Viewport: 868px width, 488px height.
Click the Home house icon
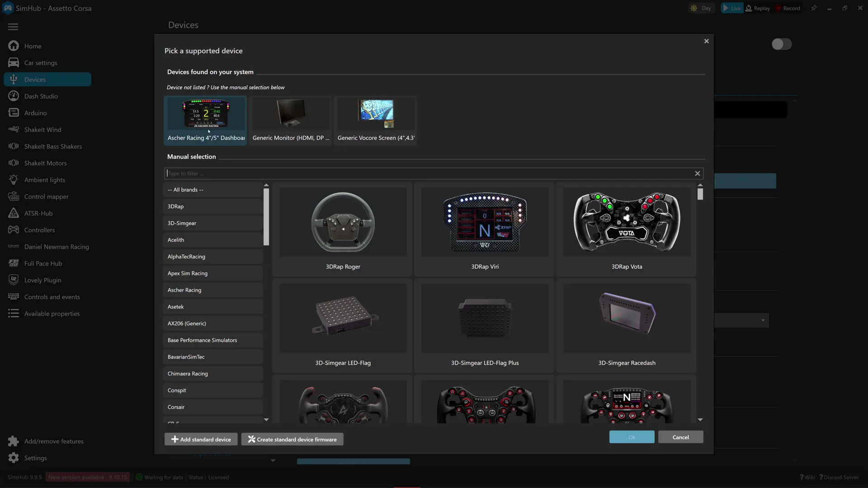(x=14, y=46)
